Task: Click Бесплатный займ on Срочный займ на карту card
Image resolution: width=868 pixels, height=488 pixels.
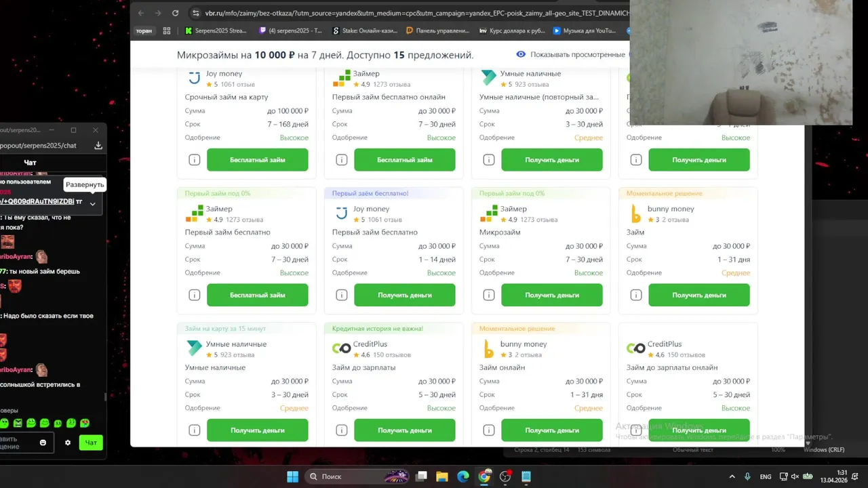Action: (258, 160)
